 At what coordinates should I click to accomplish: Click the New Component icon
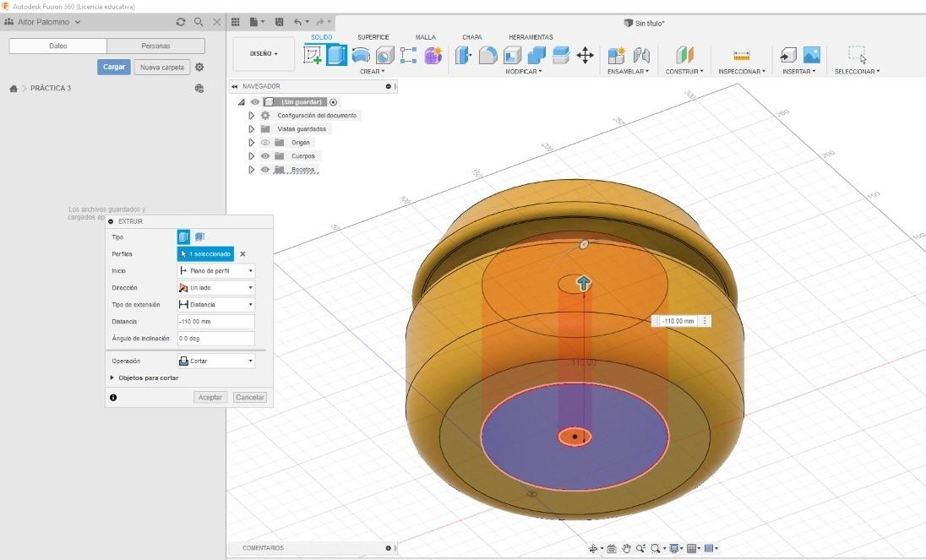coord(617,56)
